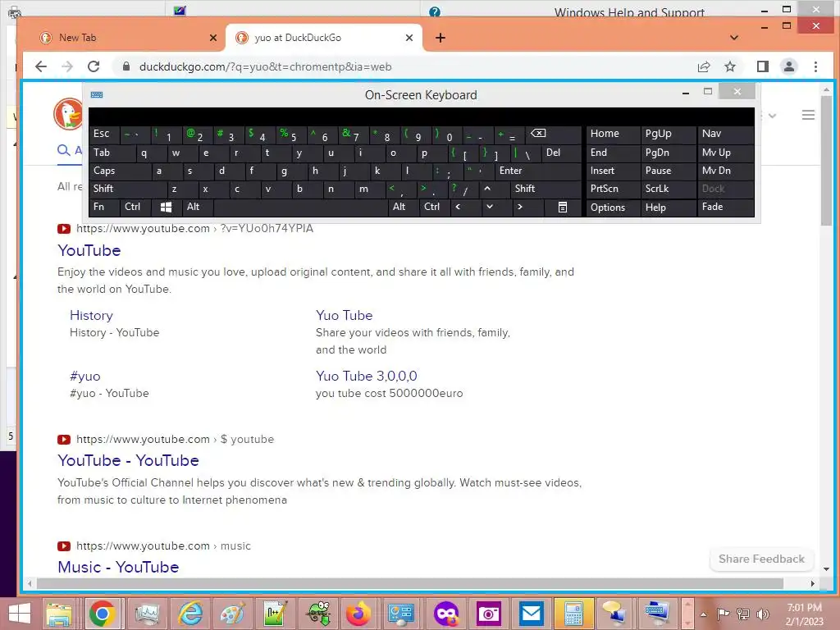Open Chrome's three-dot menu
The height and width of the screenshot is (630, 840).
coord(815,66)
